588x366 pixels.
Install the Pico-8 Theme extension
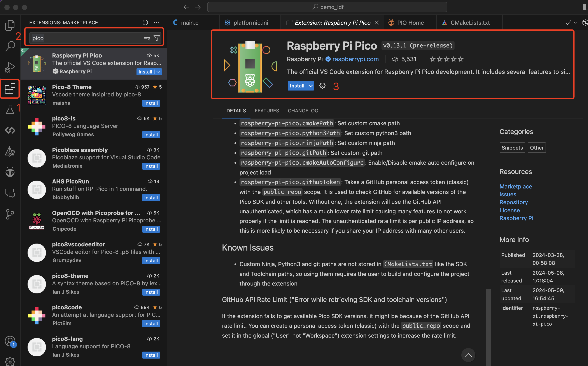click(151, 103)
